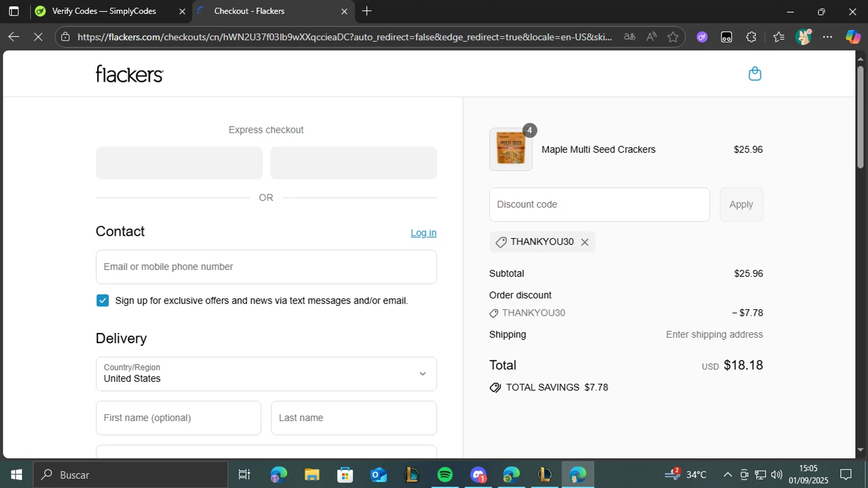
Task: Open the notification center icon
Action: pos(846,475)
